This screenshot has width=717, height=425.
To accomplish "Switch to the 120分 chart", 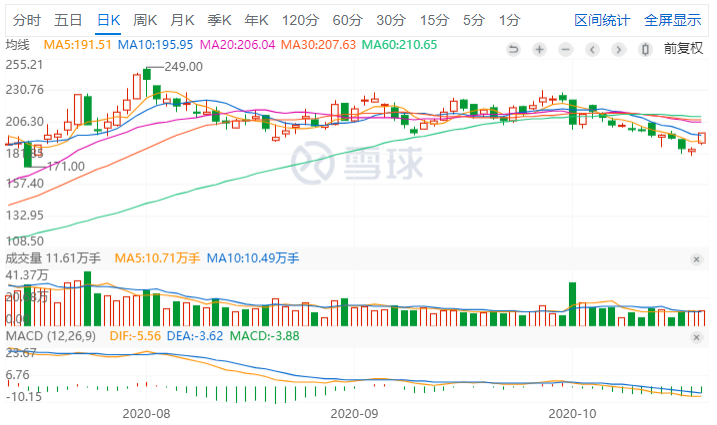I will click(x=300, y=20).
